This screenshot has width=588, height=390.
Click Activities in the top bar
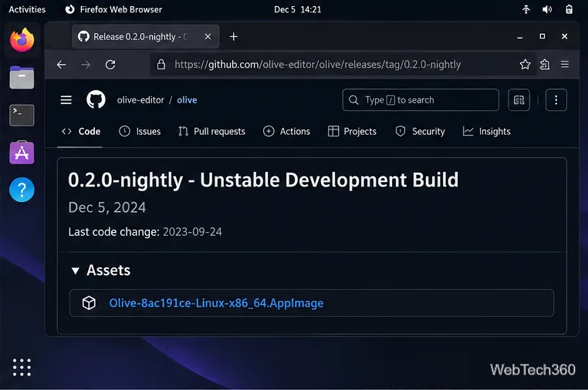[27, 9]
